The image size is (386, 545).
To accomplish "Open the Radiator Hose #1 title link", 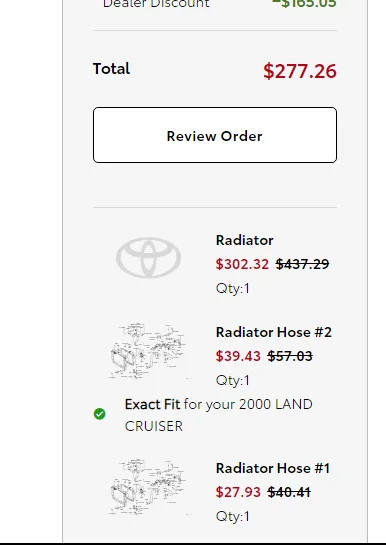I will (273, 468).
